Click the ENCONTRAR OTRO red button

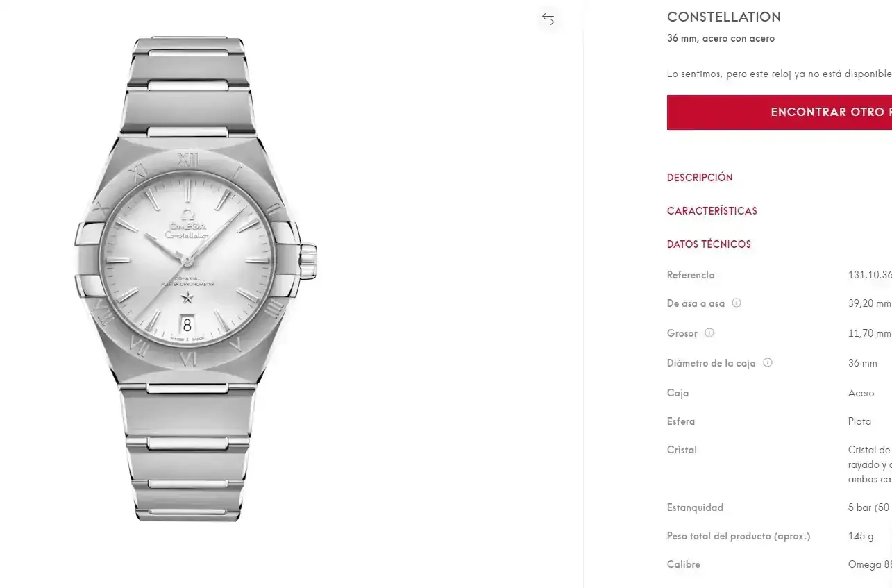tap(780, 112)
